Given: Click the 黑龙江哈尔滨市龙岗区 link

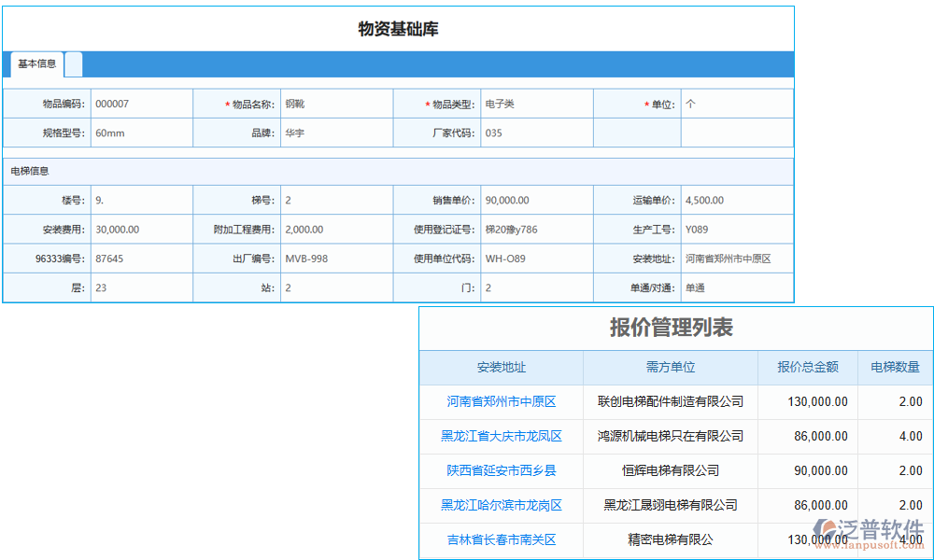Looking at the screenshot, I should click(x=502, y=506).
